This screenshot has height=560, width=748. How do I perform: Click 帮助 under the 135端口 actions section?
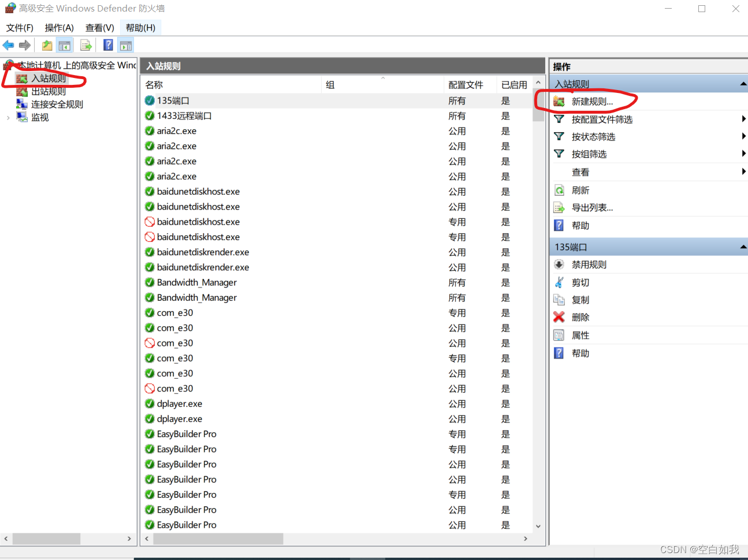click(580, 353)
